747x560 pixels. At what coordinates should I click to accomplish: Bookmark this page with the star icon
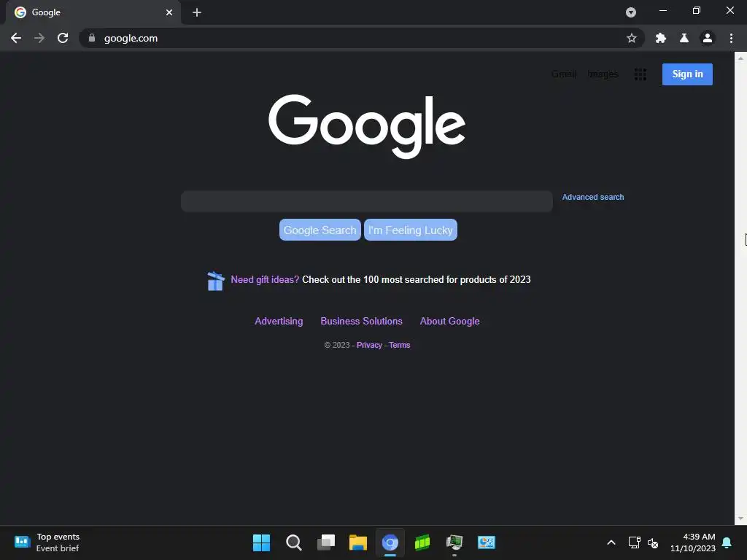pos(631,38)
